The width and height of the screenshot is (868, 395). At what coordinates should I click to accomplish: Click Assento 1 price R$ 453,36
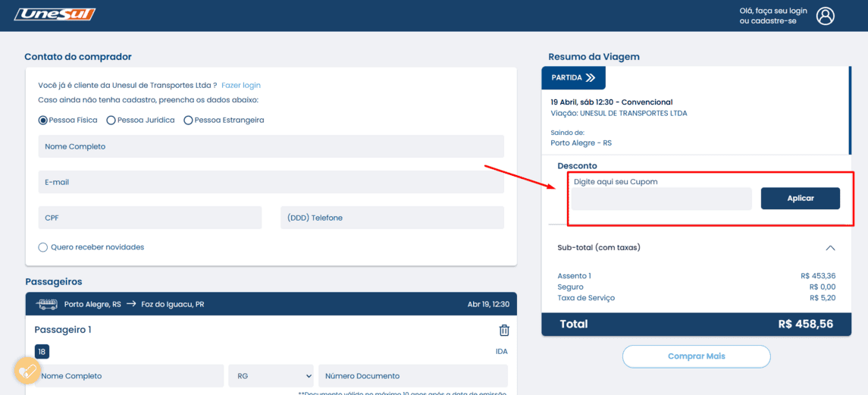[x=818, y=276]
